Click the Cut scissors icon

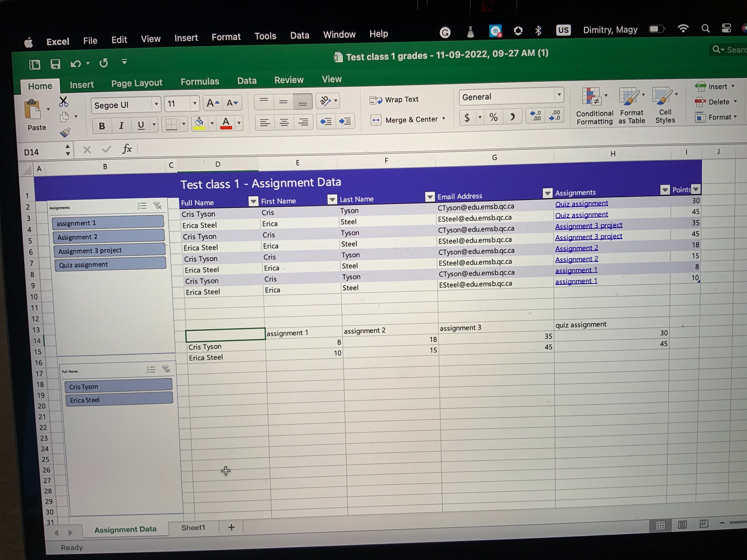[x=63, y=101]
